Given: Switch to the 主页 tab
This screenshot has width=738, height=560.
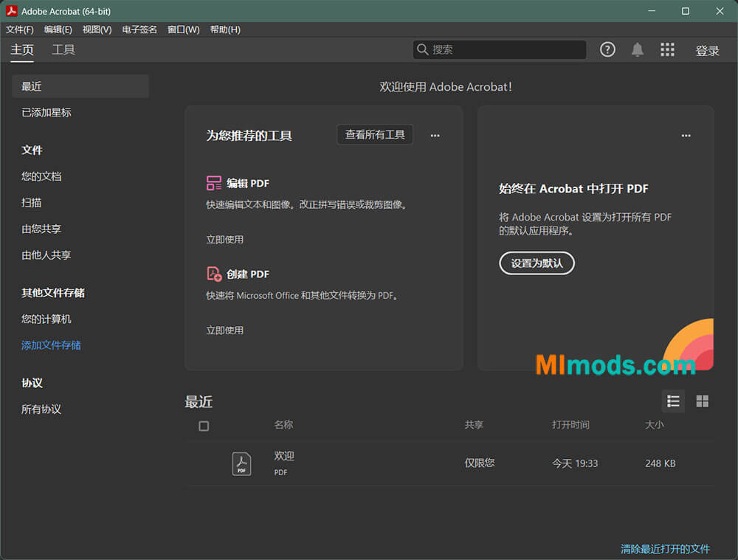Looking at the screenshot, I should [x=22, y=50].
